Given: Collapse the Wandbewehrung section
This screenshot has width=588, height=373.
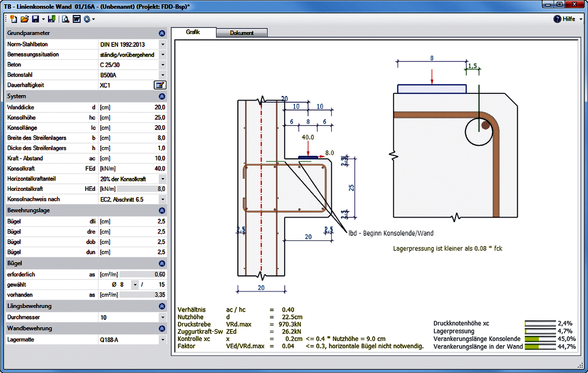Looking at the screenshot, I should [x=161, y=328].
